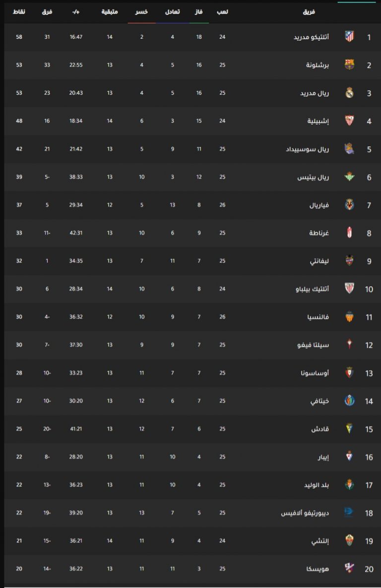Click the Atletico Madrid club crest
The width and height of the screenshot is (381, 588).
tap(349, 36)
